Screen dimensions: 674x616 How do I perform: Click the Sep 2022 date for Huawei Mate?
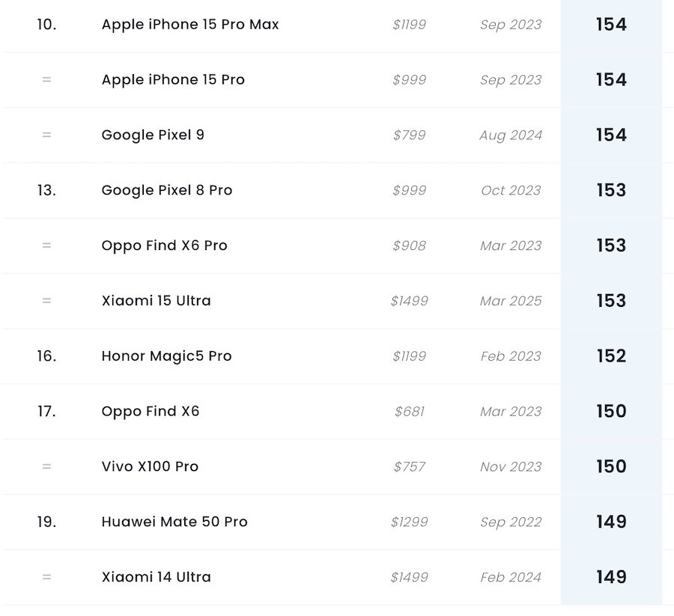(x=511, y=522)
